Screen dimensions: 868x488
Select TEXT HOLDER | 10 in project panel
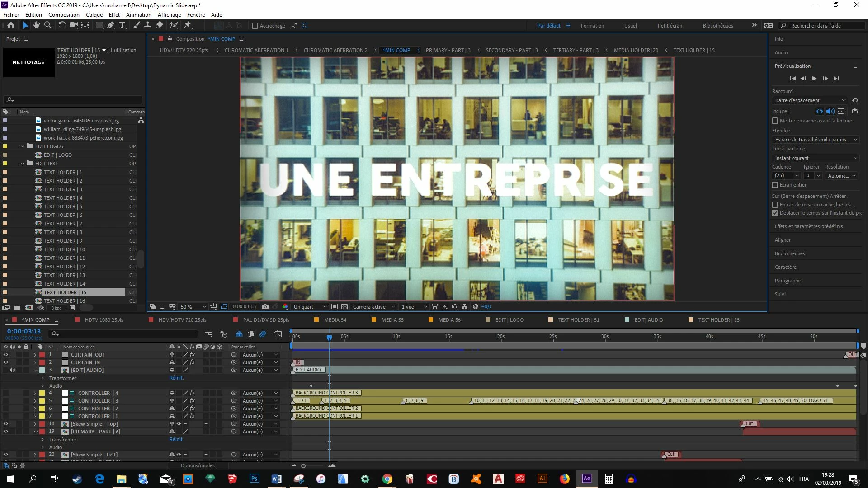(x=64, y=249)
